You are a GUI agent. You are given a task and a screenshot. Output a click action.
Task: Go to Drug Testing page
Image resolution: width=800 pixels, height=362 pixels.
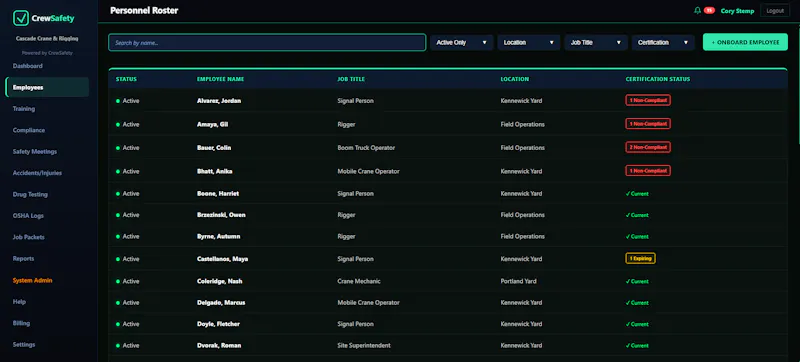30,194
